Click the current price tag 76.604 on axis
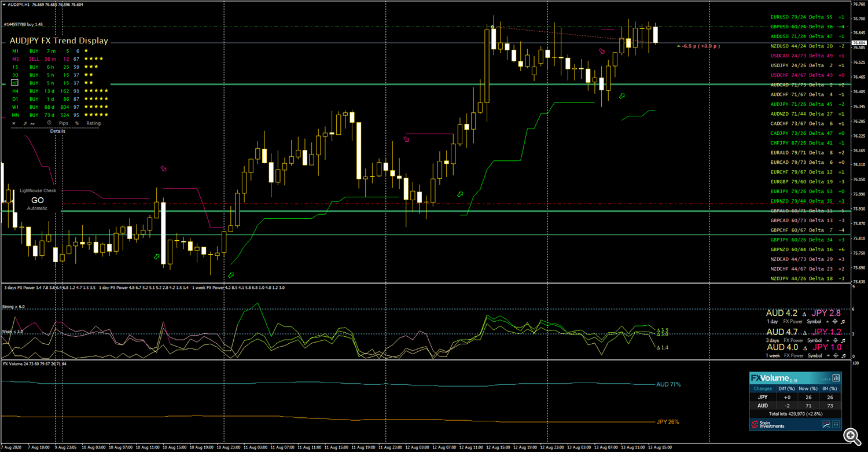The height and width of the screenshot is (452, 868). tap(860, 43)
